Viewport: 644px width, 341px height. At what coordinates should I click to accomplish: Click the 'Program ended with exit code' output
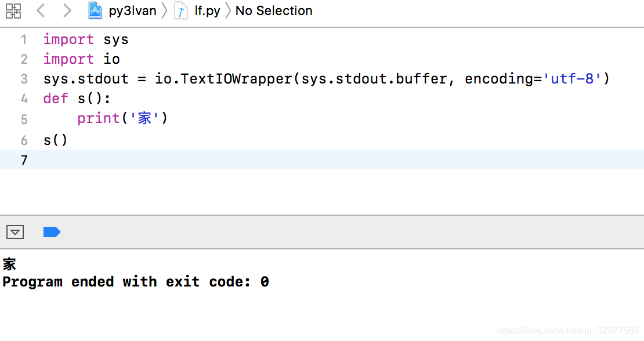click(136, 282)
